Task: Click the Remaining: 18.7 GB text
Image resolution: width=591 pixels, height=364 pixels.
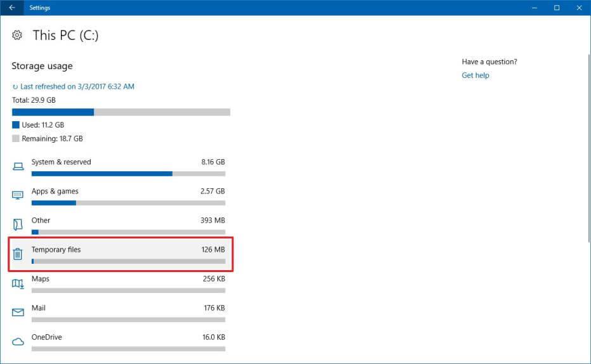Action: coord(53,139)
